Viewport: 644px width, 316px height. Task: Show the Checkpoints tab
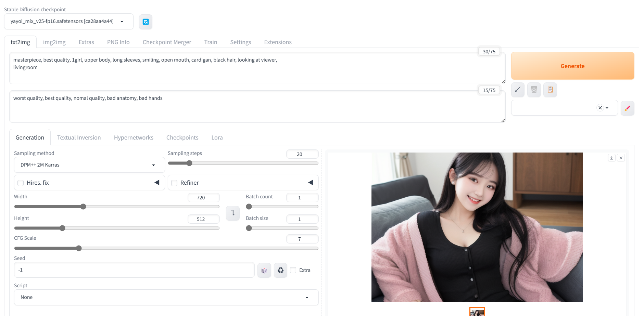tap(182, 137)
